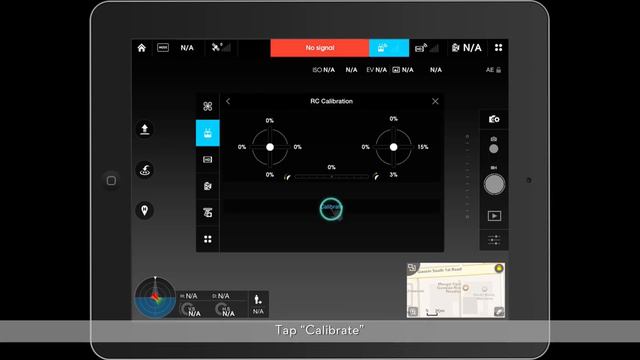The image size is (640, 360).
Task: Tap the red No signal status bar
Action: click(320, 48)
